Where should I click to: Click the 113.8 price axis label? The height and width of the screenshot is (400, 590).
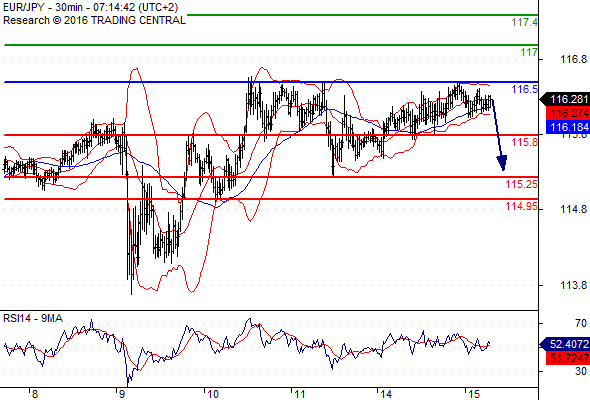573,285
